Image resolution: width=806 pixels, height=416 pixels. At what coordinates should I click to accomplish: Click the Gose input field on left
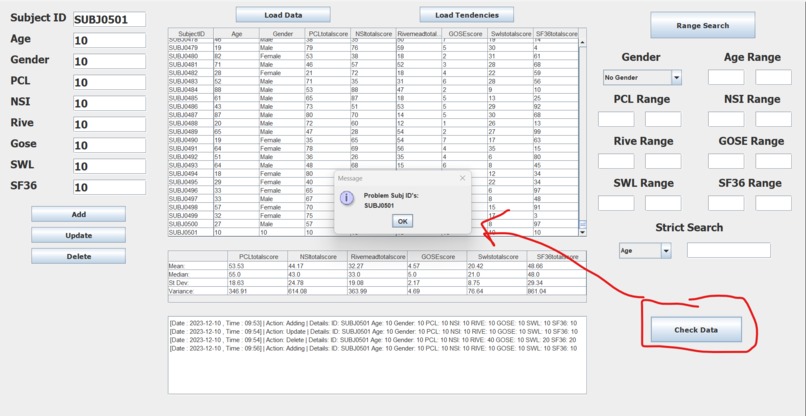tap(109, 146)
